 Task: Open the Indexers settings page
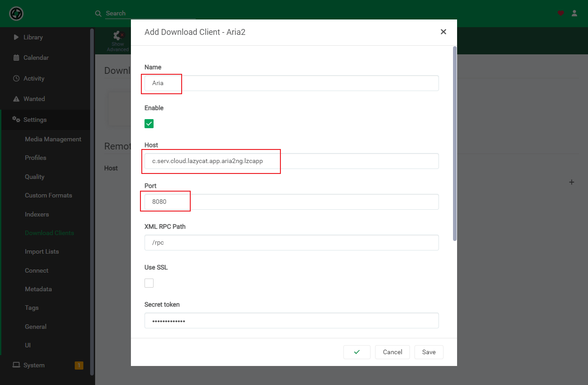point(37,214)
